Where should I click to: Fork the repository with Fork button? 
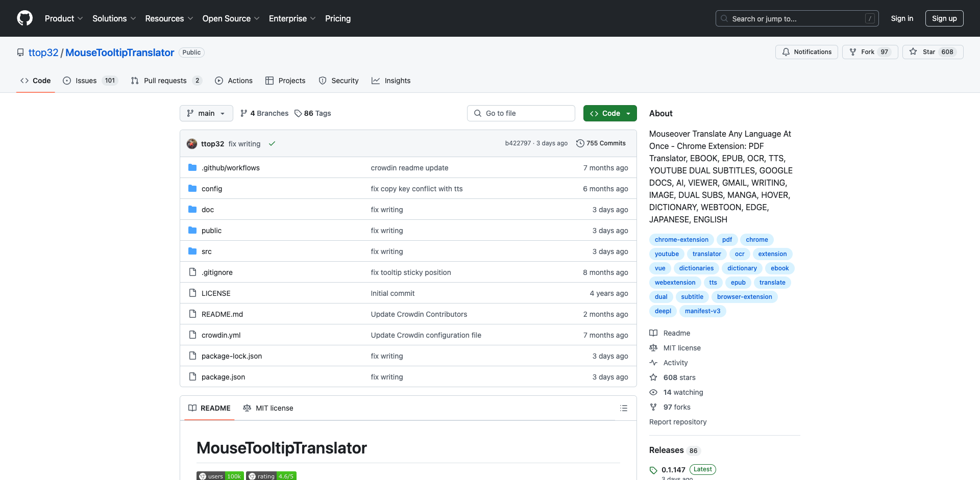[870, 52]
